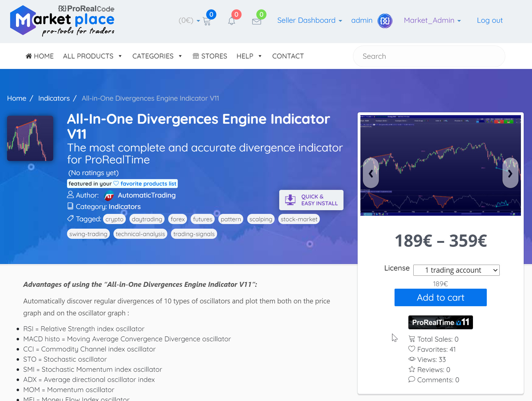The image size is (532, 401).
Task: Select the pattern tag
Action: 231,219
